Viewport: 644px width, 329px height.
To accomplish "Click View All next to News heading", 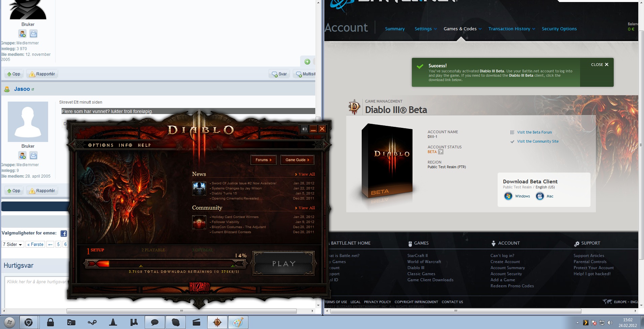I will point(305,174).
